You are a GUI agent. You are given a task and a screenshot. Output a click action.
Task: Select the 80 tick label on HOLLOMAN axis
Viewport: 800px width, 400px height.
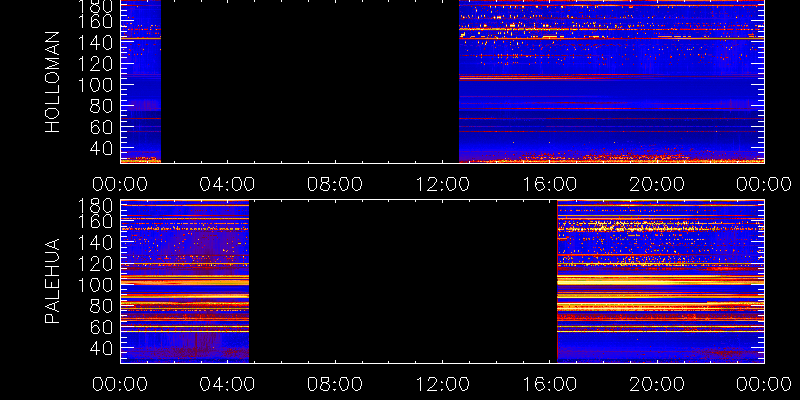coord(104,106)
